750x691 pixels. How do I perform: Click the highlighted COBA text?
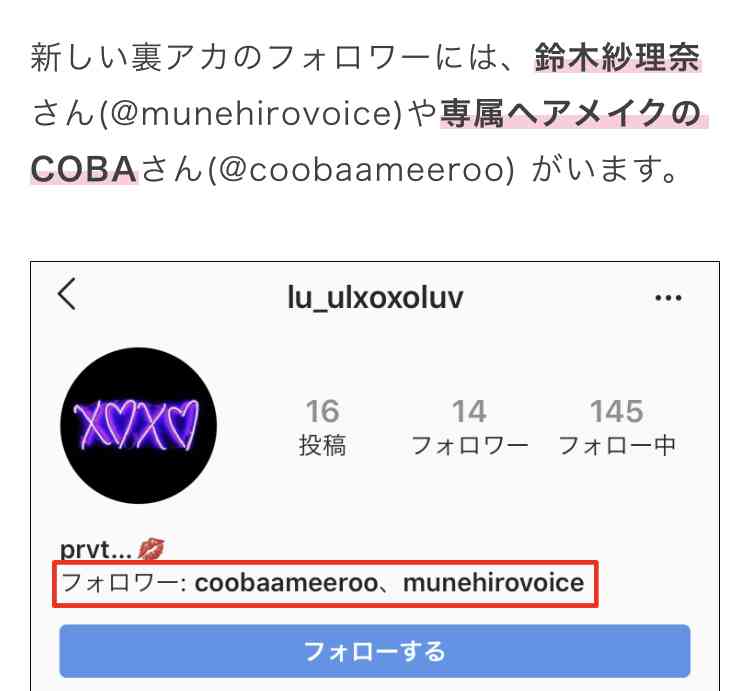pyautogui.click(x=84, y=170)
